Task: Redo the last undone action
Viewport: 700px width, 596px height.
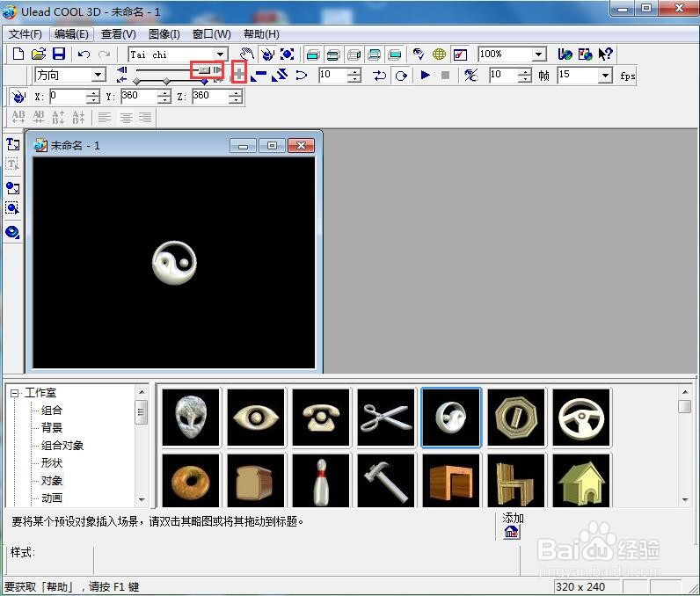Action: pyautogui.click(x=104, y=55)
